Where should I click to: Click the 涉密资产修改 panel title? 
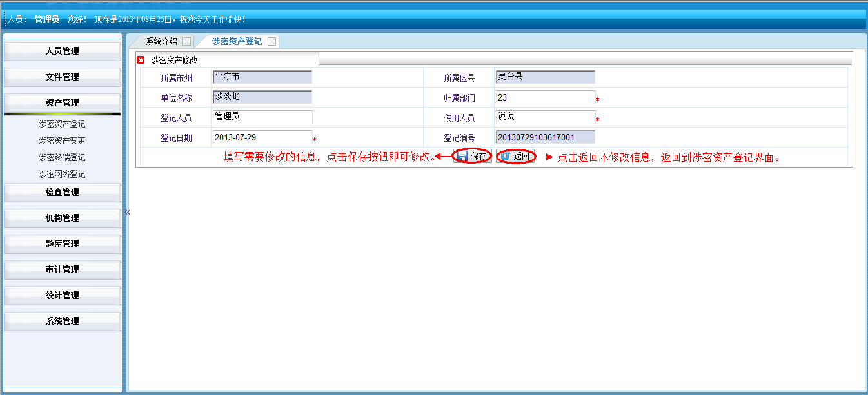pos(174,60)
